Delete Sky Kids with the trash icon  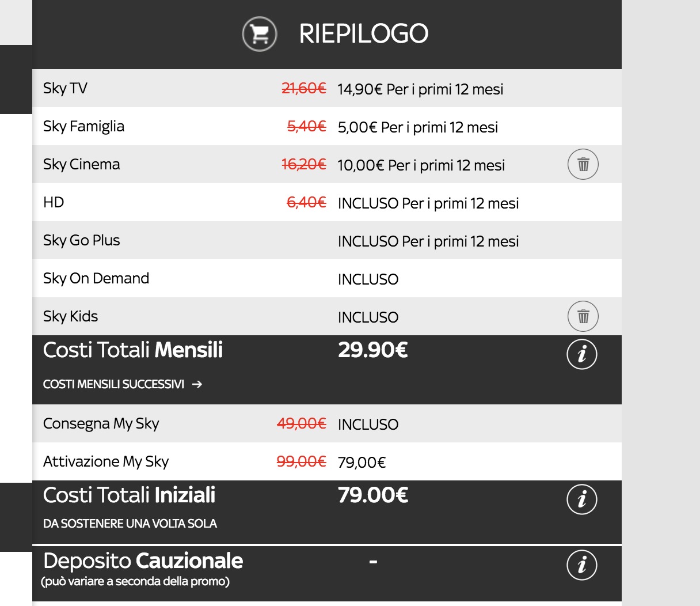pos(583,316)
